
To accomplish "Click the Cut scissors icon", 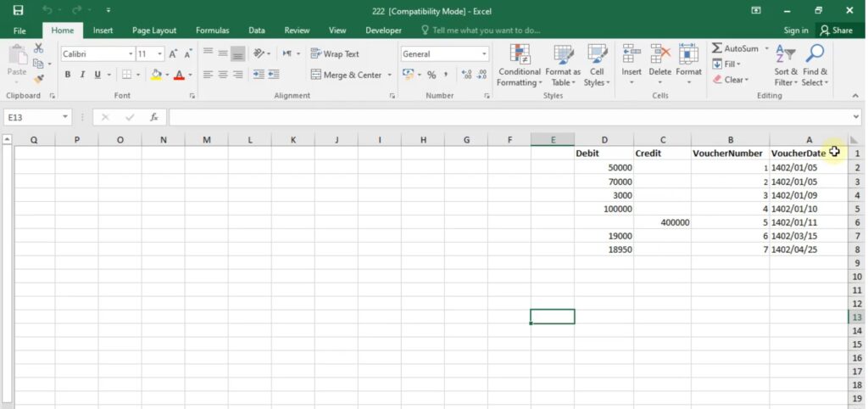I will [x=39, y=48].
